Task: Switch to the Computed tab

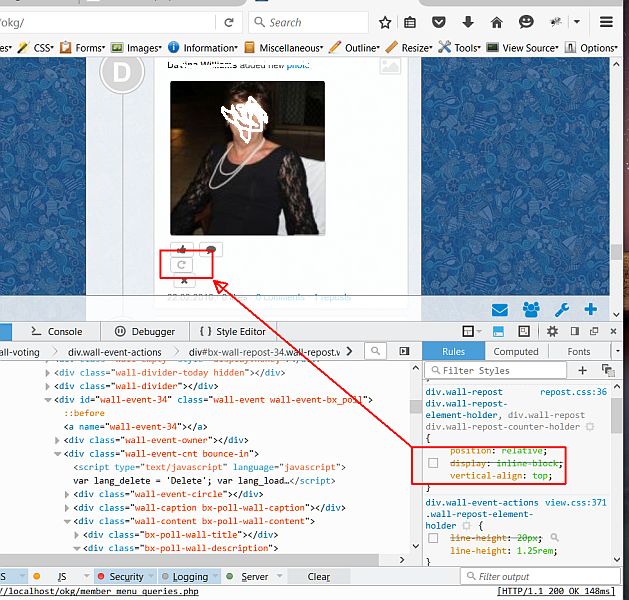Action: (x=516, y=351)
